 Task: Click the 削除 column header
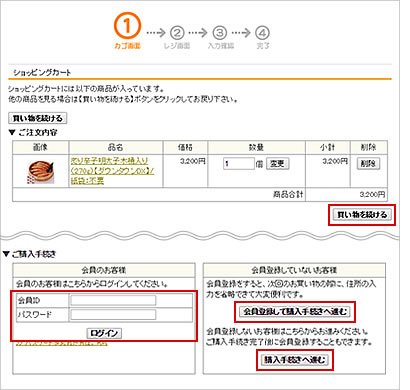(368, 147)
